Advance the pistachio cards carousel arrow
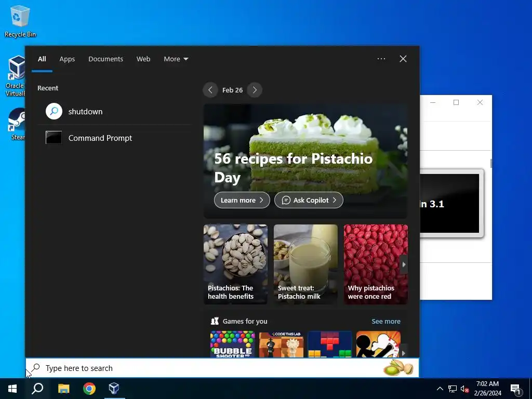The height and width of the screenshot is (399, 532). coord(404,264)
